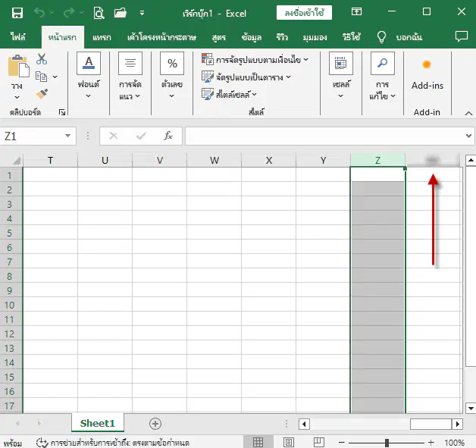
Task: Open the เซลล์ cells group button
Action: coord(341,76)
